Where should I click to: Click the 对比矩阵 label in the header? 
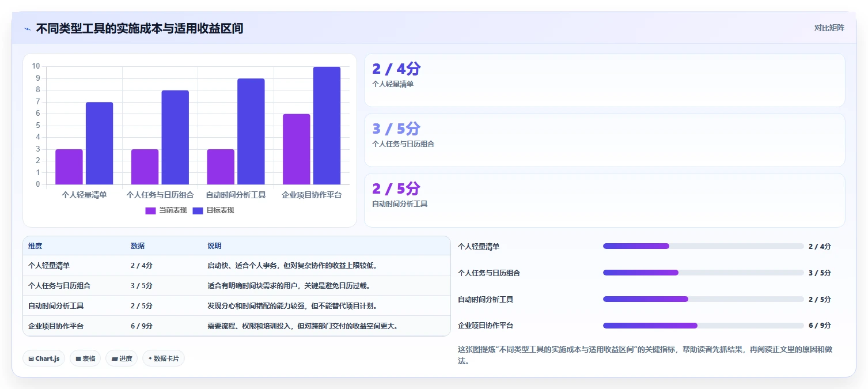point(829,28)
